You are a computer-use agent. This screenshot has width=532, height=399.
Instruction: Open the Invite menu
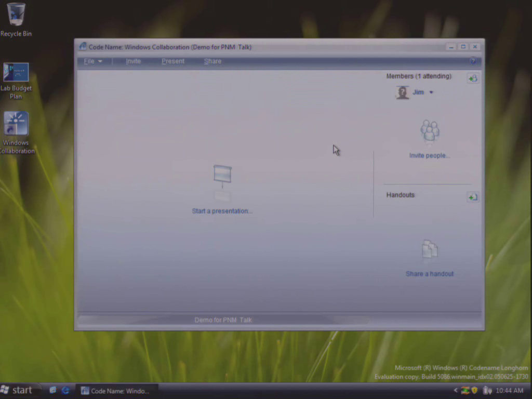[133, 61]
